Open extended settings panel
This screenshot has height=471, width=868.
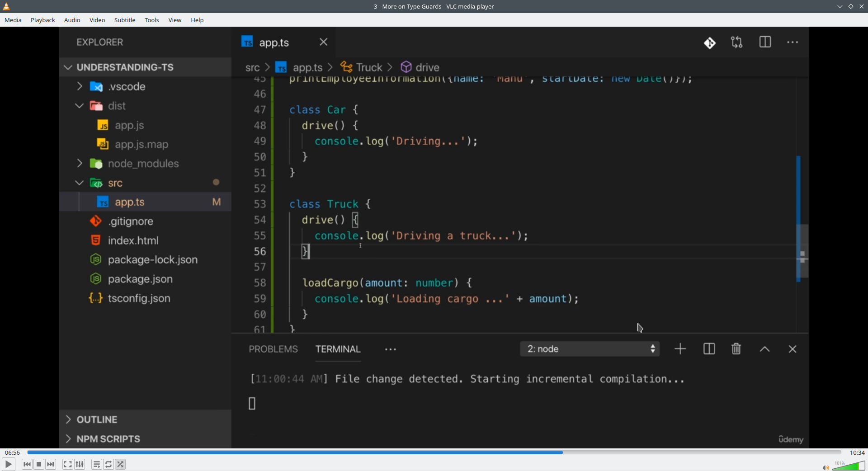tap(80, 464)
